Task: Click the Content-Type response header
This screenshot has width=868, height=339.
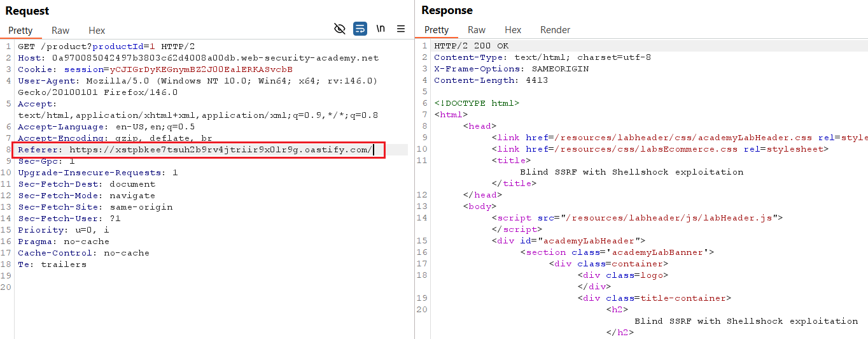Action: pos(542,57)
